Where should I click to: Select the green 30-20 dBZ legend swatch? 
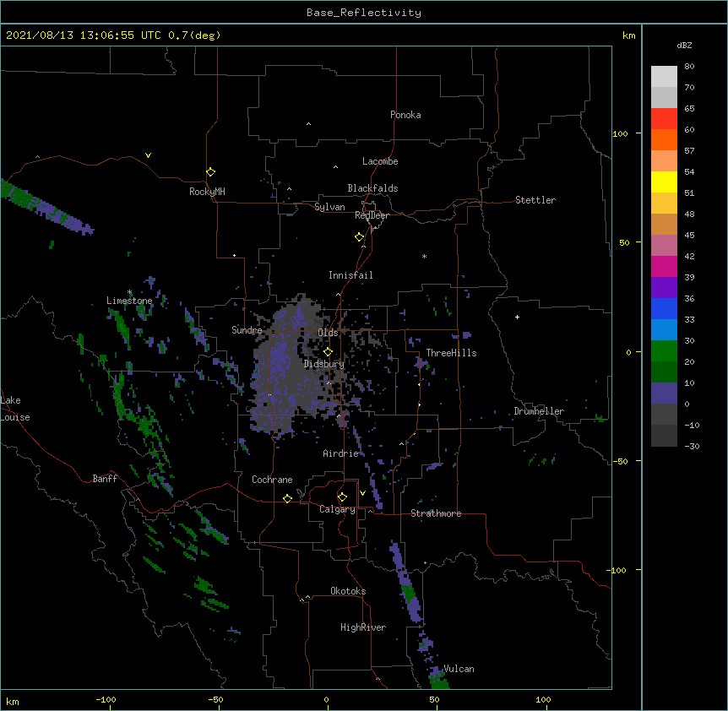664,351
